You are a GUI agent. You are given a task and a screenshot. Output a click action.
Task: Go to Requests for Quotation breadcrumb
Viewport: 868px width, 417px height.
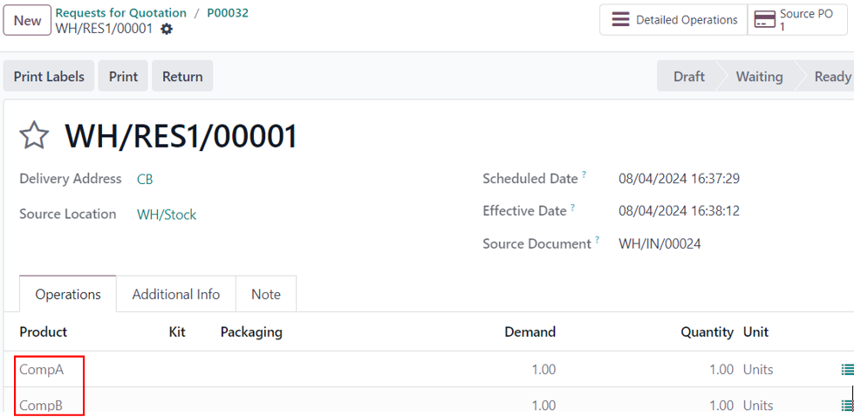pyautogui.click(x=121, y=13)
